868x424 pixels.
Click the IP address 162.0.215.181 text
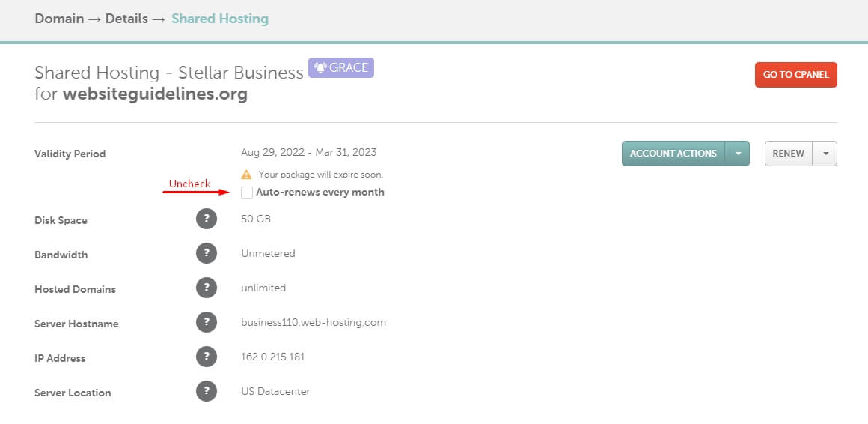point(273,357)
